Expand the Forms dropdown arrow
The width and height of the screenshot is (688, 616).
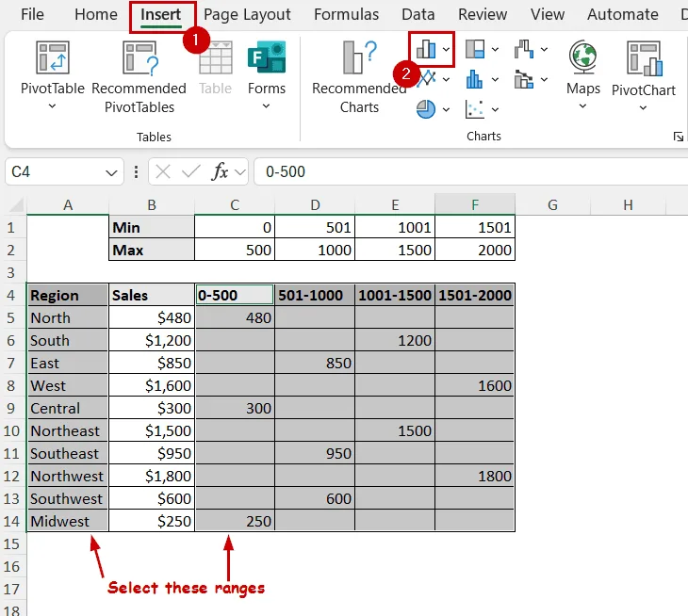click(267, 106)
